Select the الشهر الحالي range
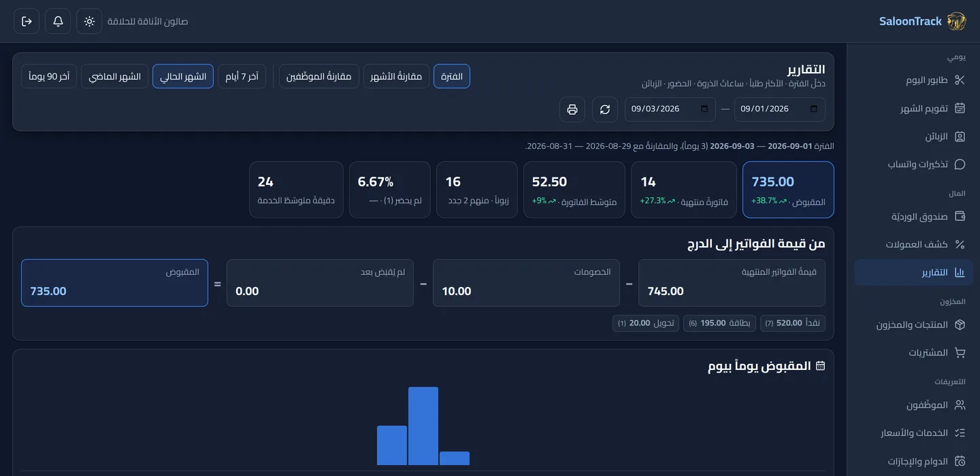The height and width of the screenshot is (476, 980). (183, 76)
